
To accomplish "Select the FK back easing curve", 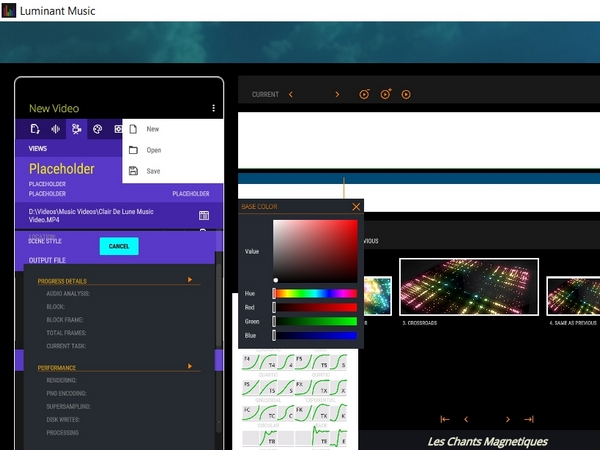I will [303, 413].
